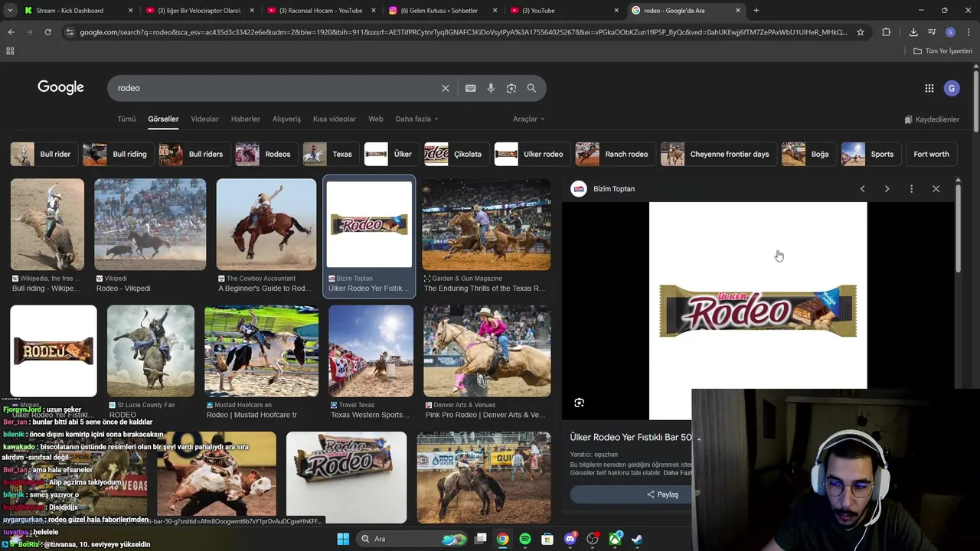980x551 pixels.
Task: Filter by Ranch rodeo chip
Action: 614,154
